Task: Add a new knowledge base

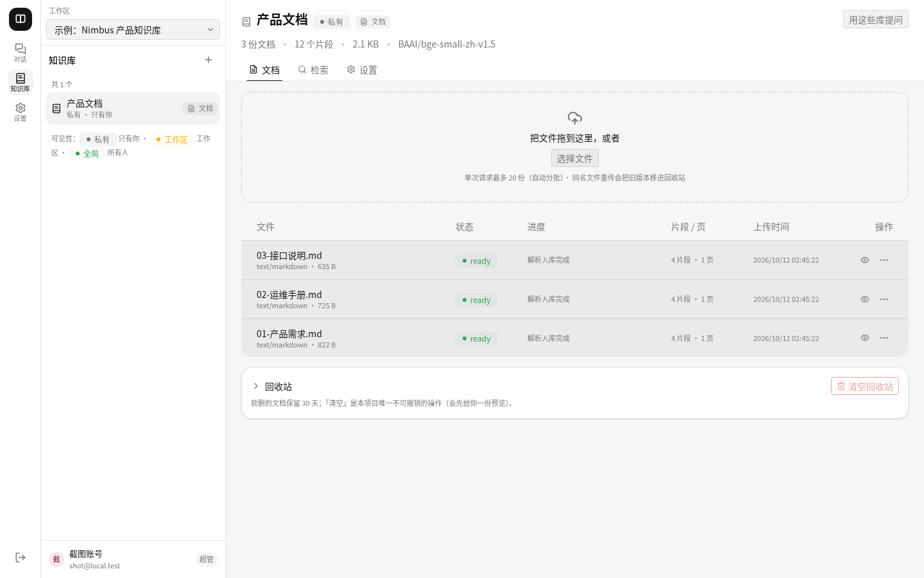Action: pyautogui.click(x=209, y=60)
